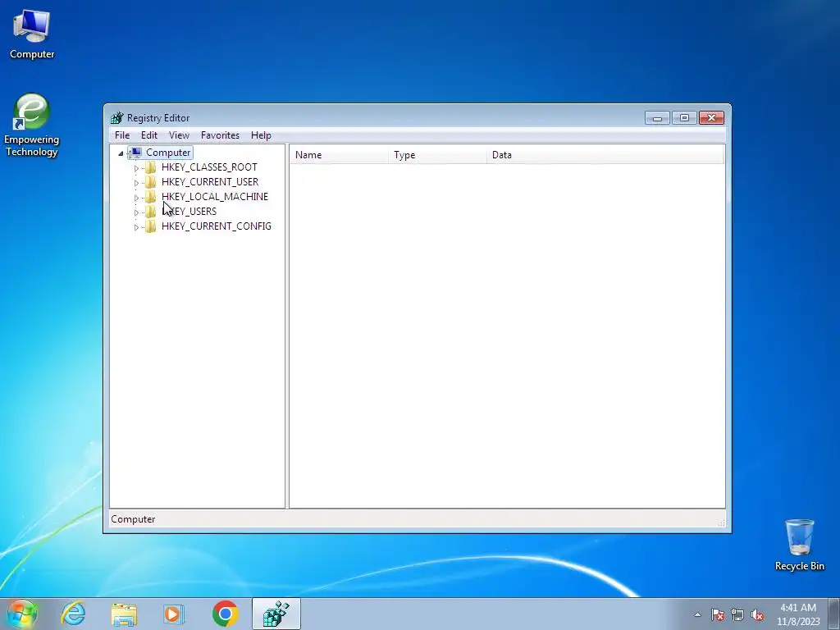Click the HKEY_LOCAL_MACHINE folder icon

point(151,197)
